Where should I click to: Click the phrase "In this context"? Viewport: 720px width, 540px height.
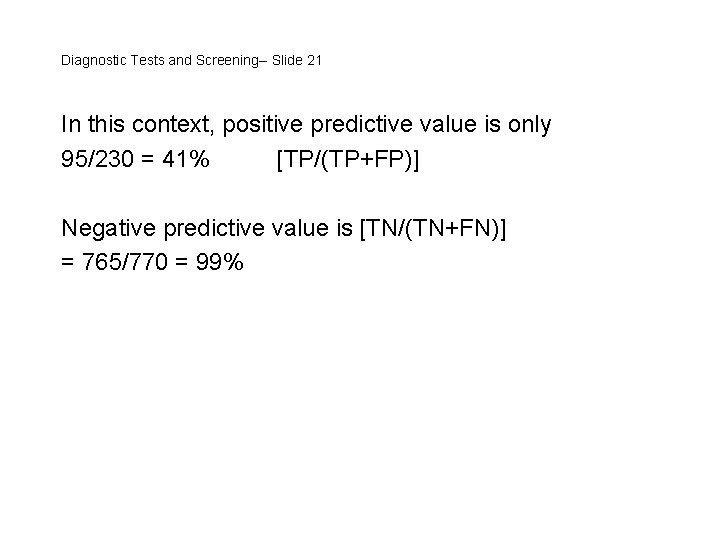click(138, 125)
